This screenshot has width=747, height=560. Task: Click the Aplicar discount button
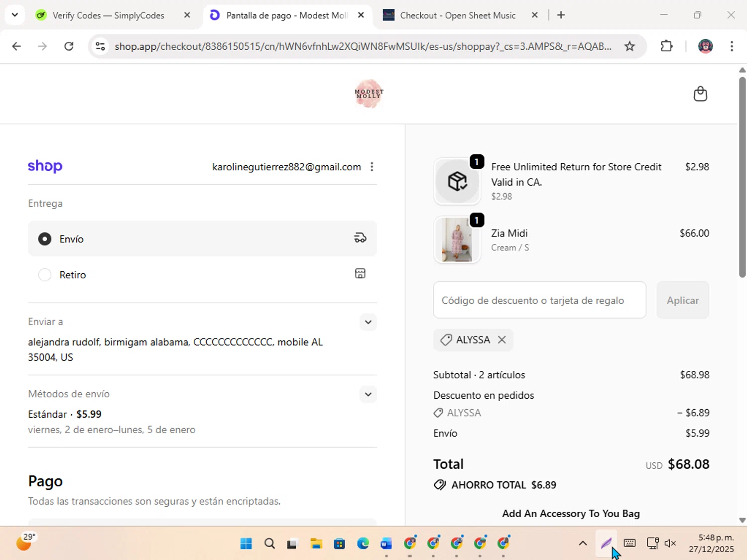coord(683,300)
